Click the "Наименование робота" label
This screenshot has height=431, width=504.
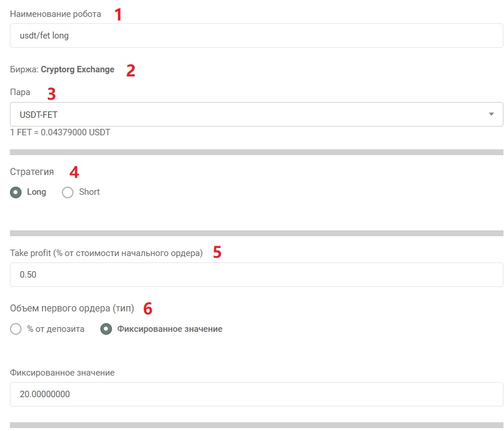click(55, 14)
